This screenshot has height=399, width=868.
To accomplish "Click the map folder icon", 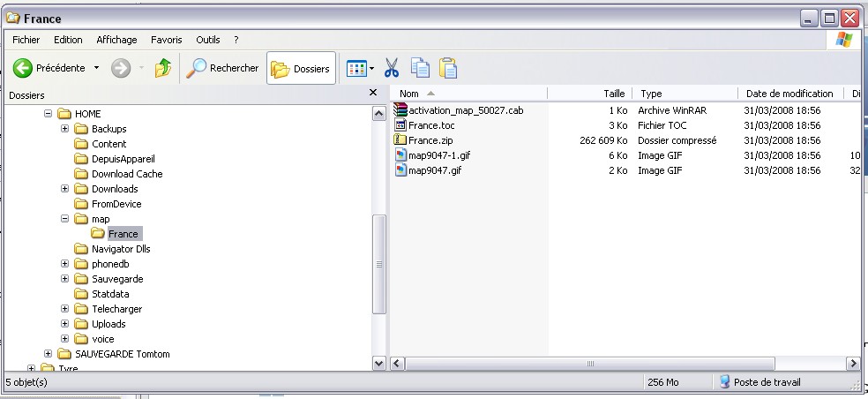I will pyautogui.click(x=81, y=218).
